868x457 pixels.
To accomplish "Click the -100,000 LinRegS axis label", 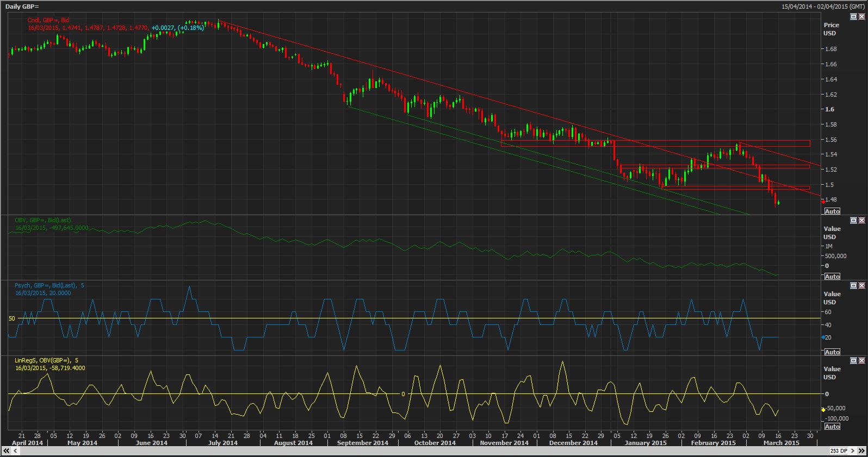I will 836,418.
